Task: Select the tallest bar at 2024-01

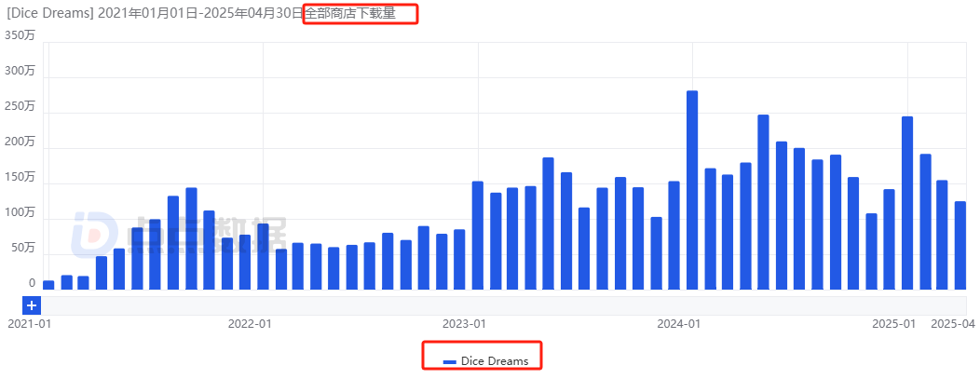Action: click(692, 190)
